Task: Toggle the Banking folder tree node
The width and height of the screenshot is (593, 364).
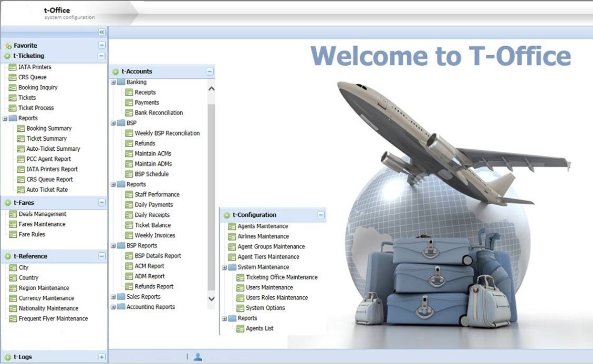Action: [x=113, y=82]
